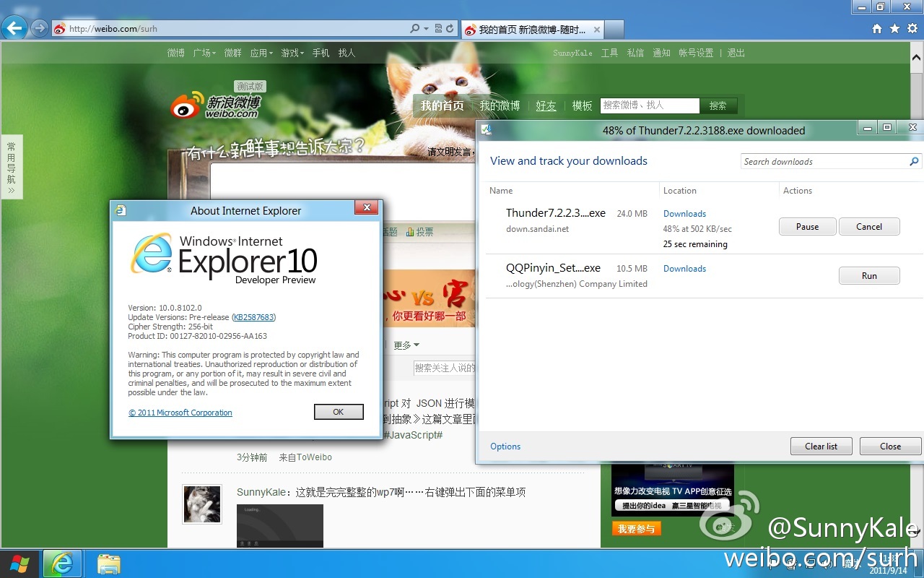Open the Windows Start button
The width and height of the screenshot is (924, 578).
coord(19,564)
